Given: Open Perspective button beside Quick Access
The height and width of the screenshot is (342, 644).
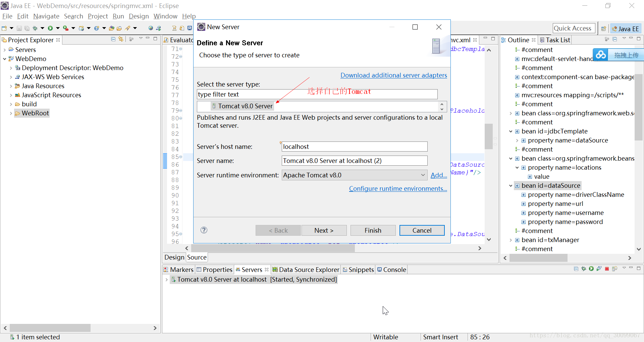Looking at the screenshot, I should (x=603, y=28).
